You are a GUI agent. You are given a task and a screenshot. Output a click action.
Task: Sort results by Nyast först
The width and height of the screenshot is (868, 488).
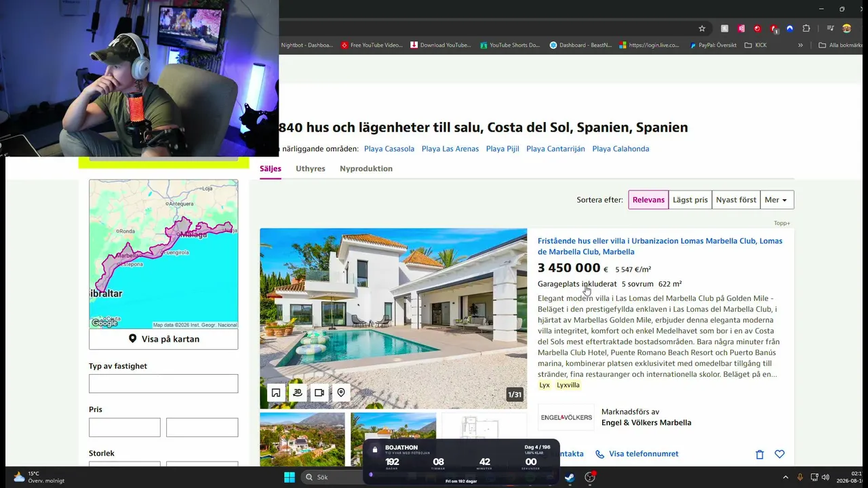(x=736, y=200)
